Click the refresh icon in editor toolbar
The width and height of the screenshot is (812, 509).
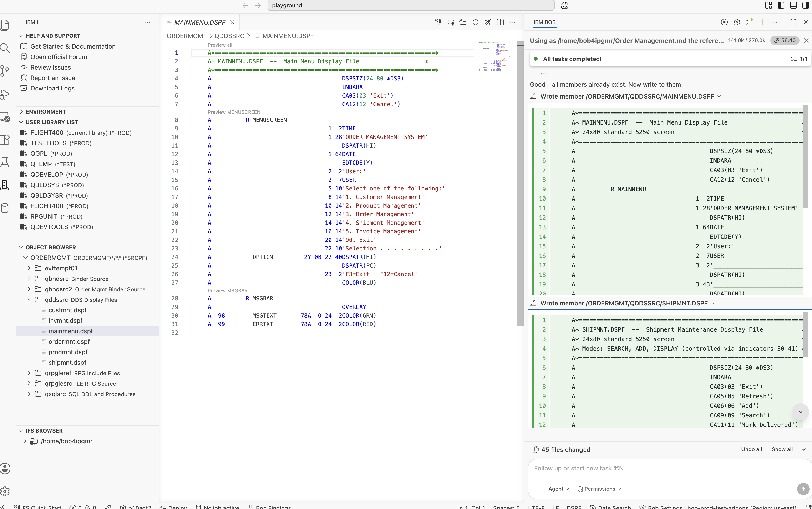pos(475,22)
